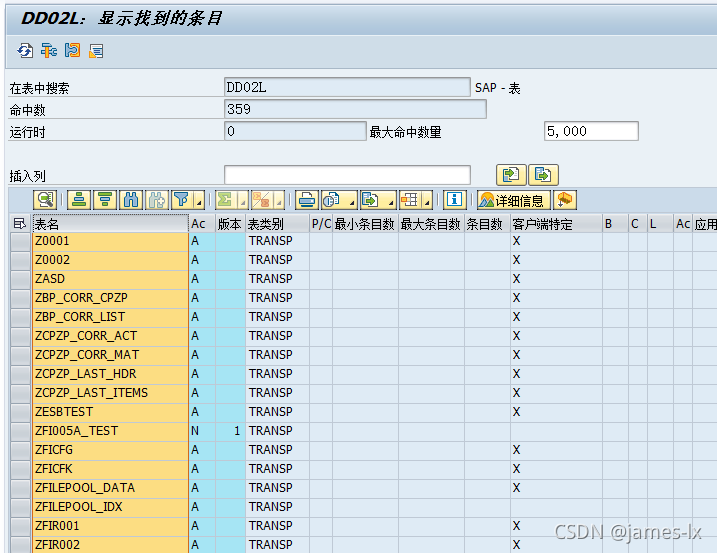Click table name cell ZFILEPOOL_DATA
This screenshot has width=717, height=553.
point(110,488)
